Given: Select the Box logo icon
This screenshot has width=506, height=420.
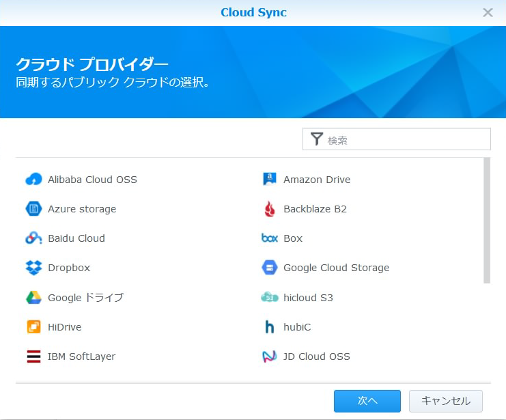Looking at the screenshot, I should pos(270,238).
